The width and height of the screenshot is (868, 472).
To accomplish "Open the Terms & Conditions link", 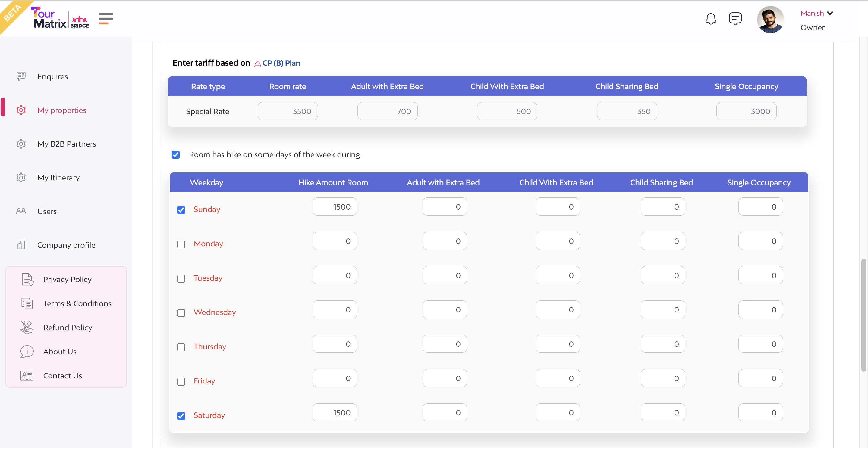I will click(x=77, y=303).
